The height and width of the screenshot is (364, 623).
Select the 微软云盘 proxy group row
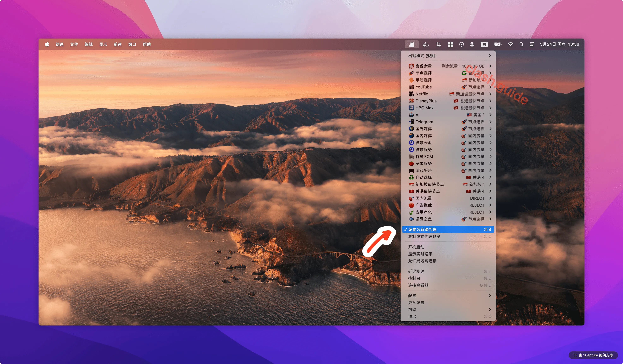[448, 143]
